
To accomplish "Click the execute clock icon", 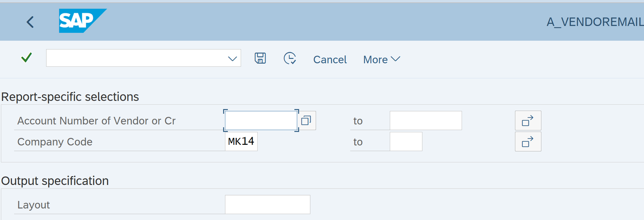I will tap(290, 58).
